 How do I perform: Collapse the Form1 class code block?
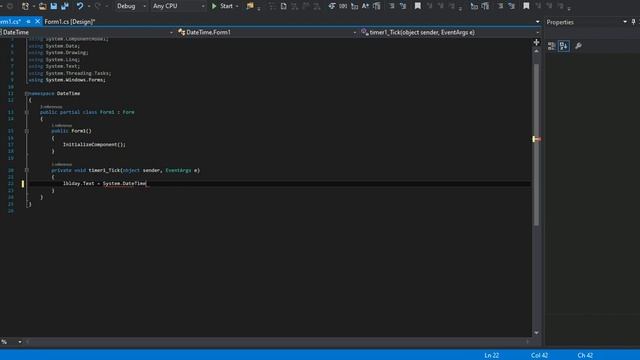point(27,112)
